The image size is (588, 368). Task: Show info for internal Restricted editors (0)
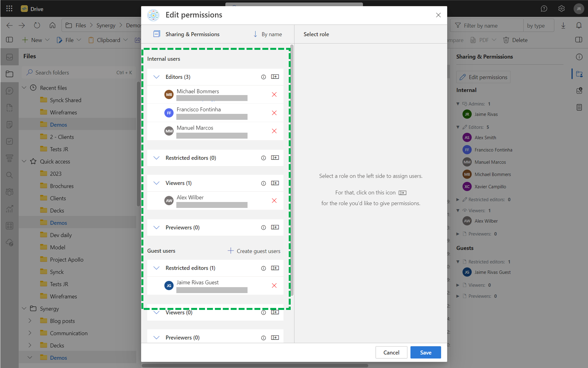263,158
